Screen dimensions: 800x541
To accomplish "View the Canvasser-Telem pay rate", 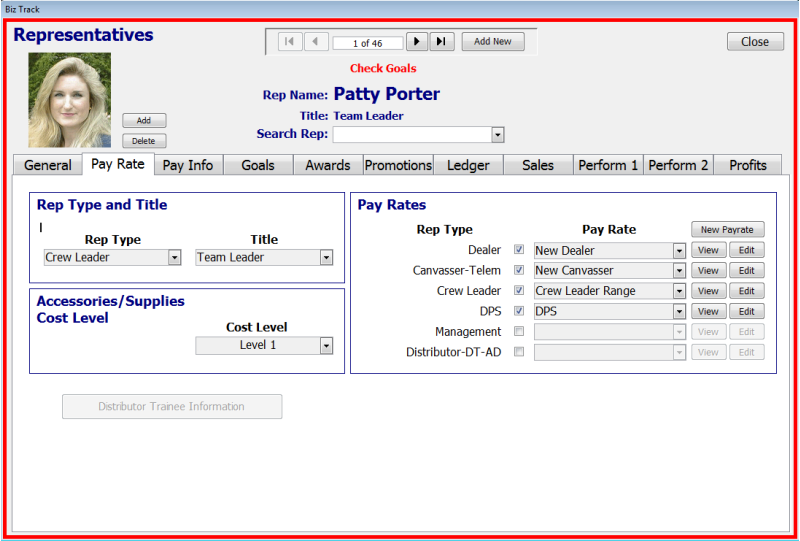I will tap(708, 270).
